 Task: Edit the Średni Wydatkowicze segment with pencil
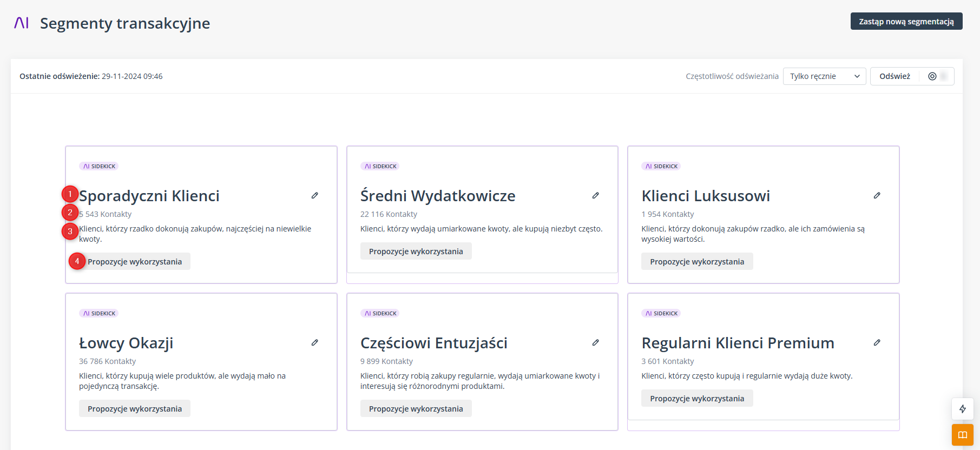(x=596, y=195)
